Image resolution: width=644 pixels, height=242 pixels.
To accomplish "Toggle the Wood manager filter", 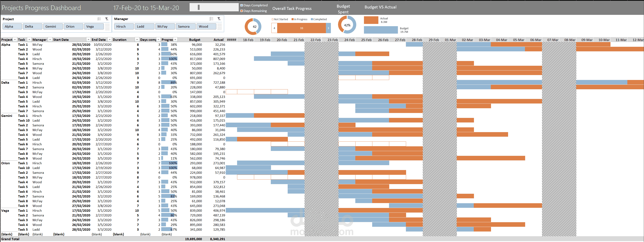I will point(206,26).
